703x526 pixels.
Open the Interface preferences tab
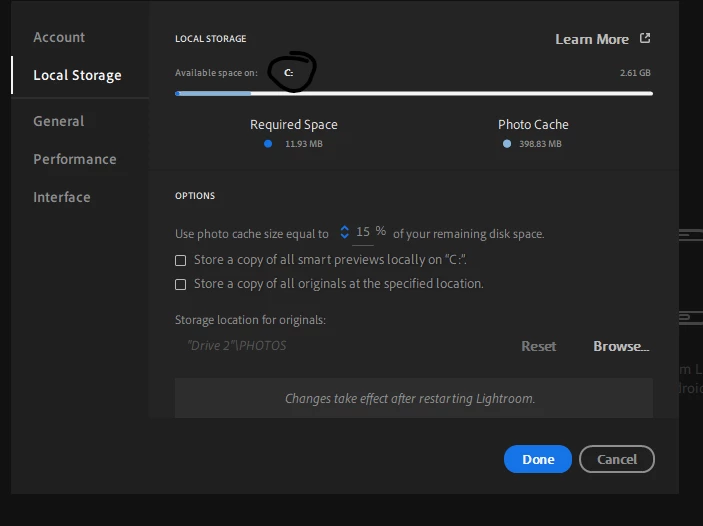click(62, 197)
